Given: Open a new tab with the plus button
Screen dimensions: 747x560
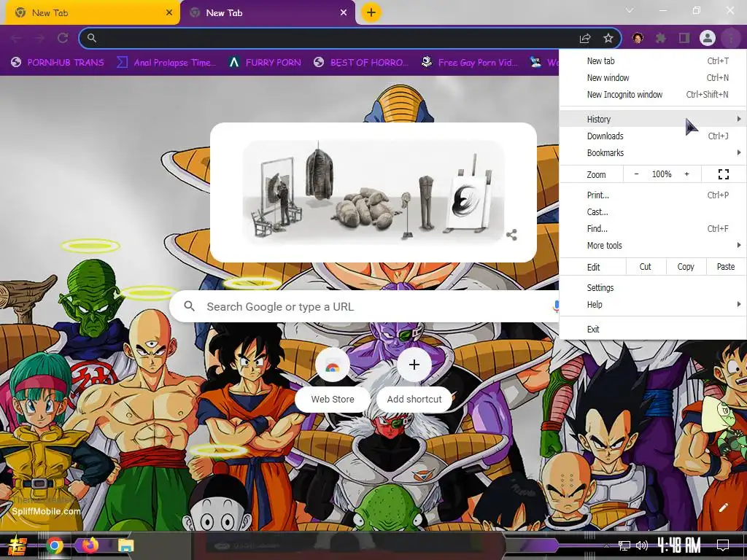Looking at the screenshot, I should click(371, 12).
